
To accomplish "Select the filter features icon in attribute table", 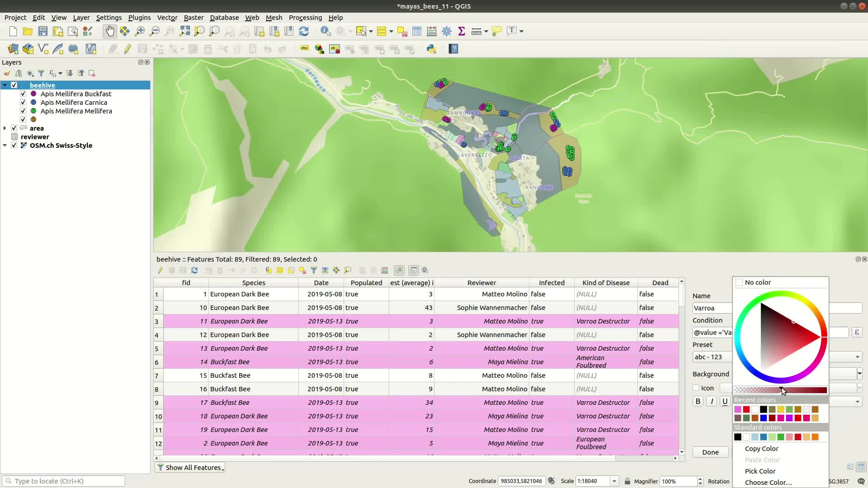I will pyautogui.click(x=314, y=270).
